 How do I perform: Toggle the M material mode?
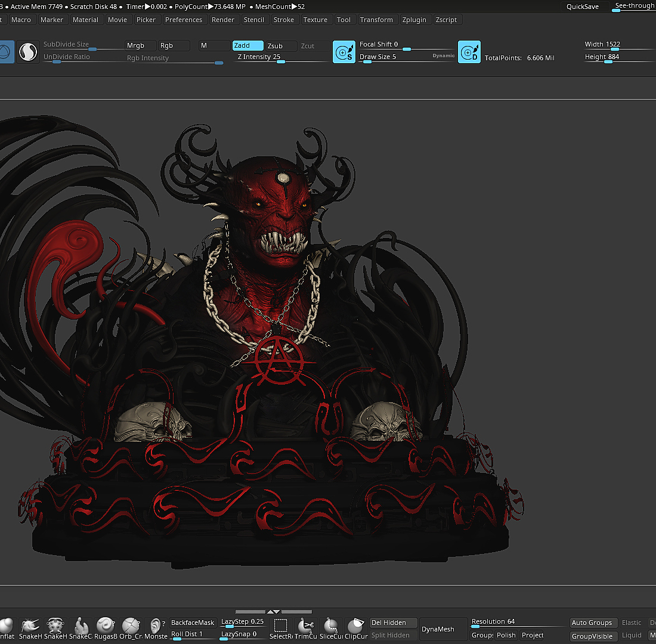pyautogui.click(x=215, y=45)
